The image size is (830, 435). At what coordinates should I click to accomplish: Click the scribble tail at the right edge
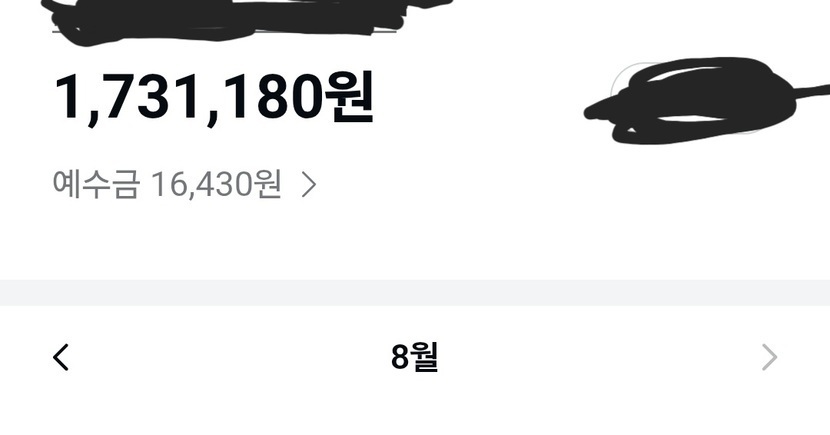point(813,91)
